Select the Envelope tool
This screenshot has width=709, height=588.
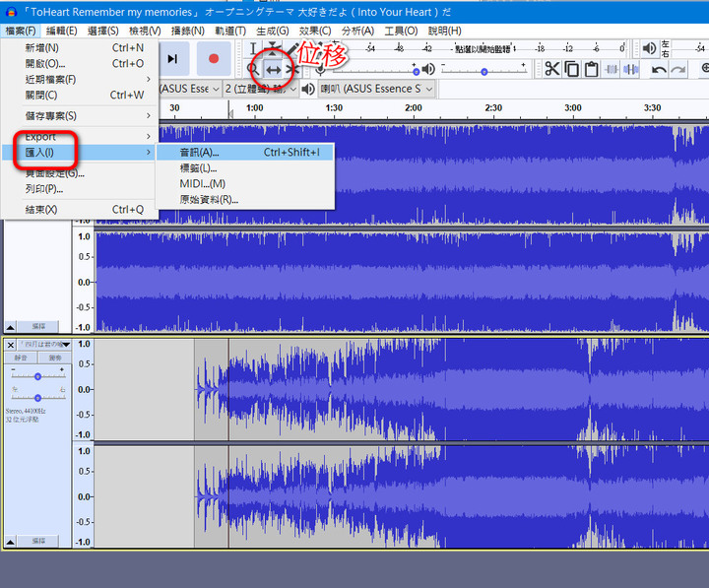click(273, 48)
